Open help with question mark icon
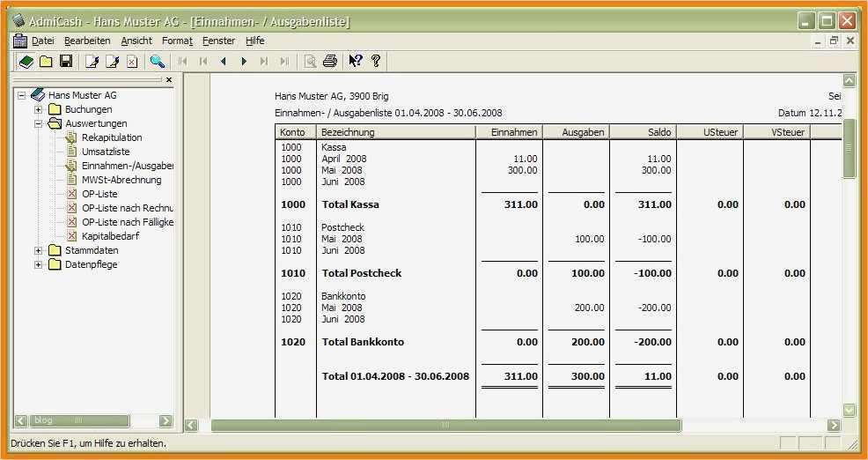Viewport: 868px width, 460px height. 376,61
